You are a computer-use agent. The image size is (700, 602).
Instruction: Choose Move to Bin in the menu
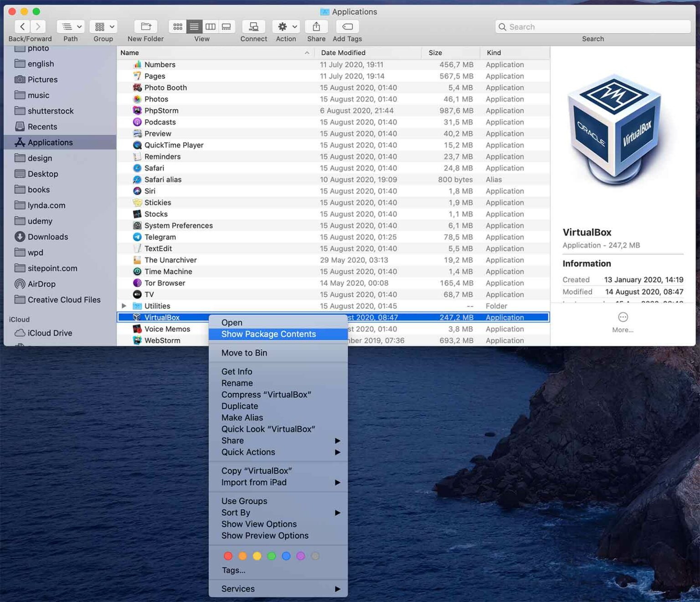244,353
